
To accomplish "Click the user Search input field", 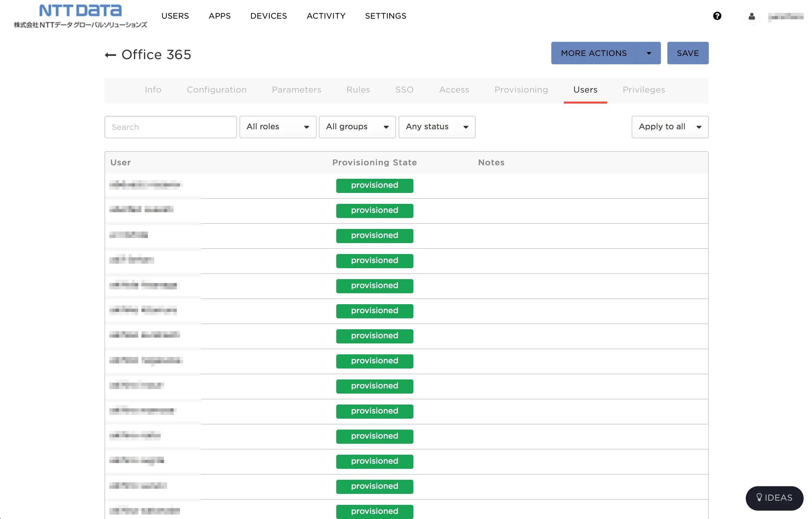I will [170, 127].
